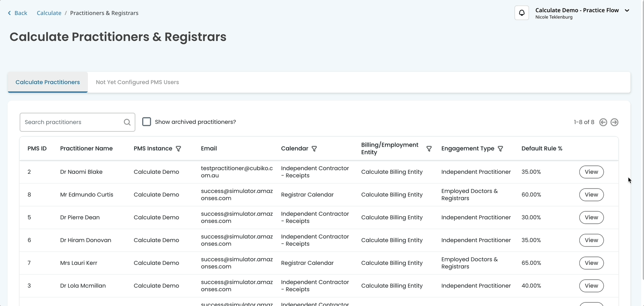Image resolution: width=644 pixels, height=306 pixels.
Task: Click View for Dr Lola Mcmillan
Action: pos(591,286)
